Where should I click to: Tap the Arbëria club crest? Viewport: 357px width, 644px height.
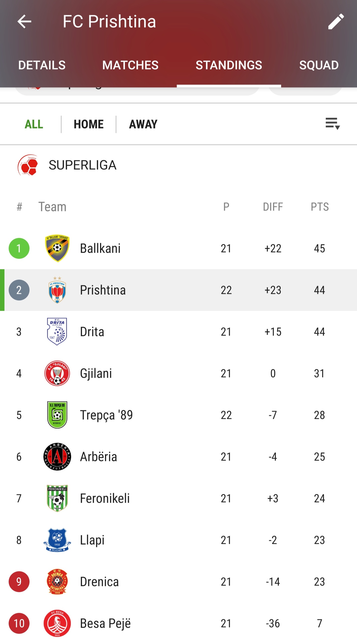[57, 457]
